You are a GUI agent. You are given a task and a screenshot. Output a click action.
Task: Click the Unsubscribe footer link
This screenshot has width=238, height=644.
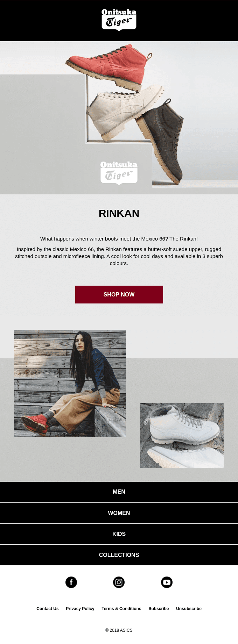pos(189,609)
